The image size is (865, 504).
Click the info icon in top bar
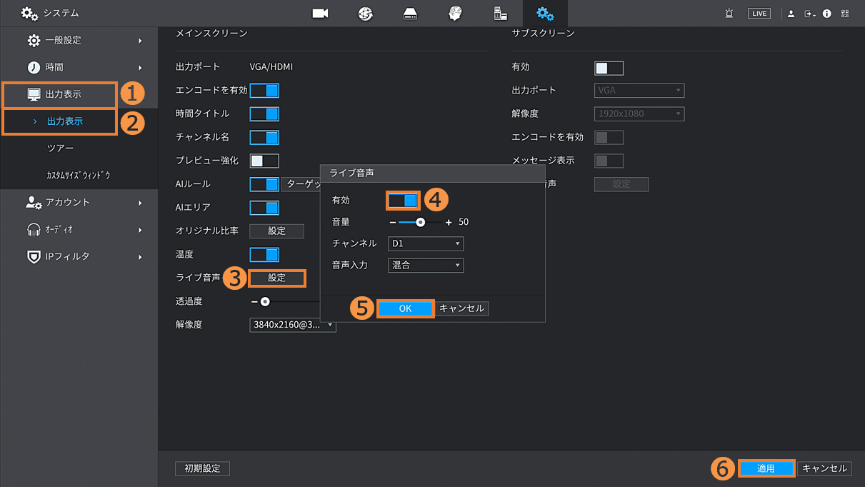[827, 14]
